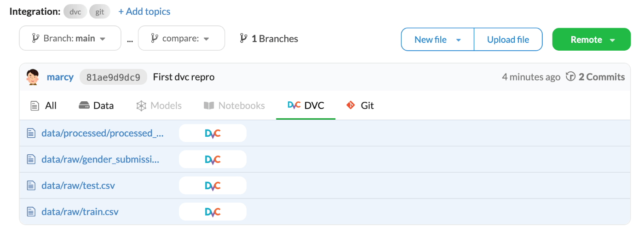
Task: Click marcy's user avatar image
Action: coord(33,77)
